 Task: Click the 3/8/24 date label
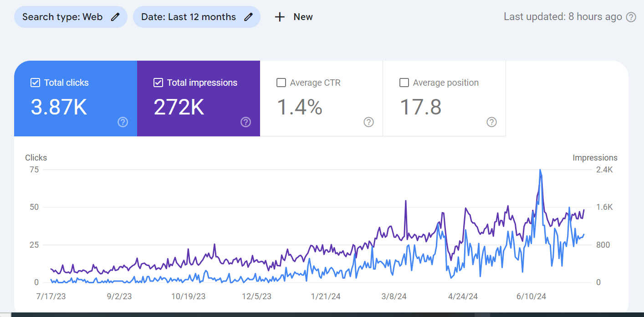click(394, 296)
